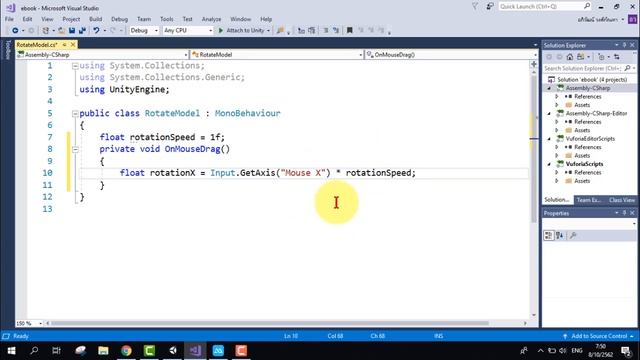Click the Open File toolbar icon
Viewport: 640px width, 360px height.
pos(61,31)
